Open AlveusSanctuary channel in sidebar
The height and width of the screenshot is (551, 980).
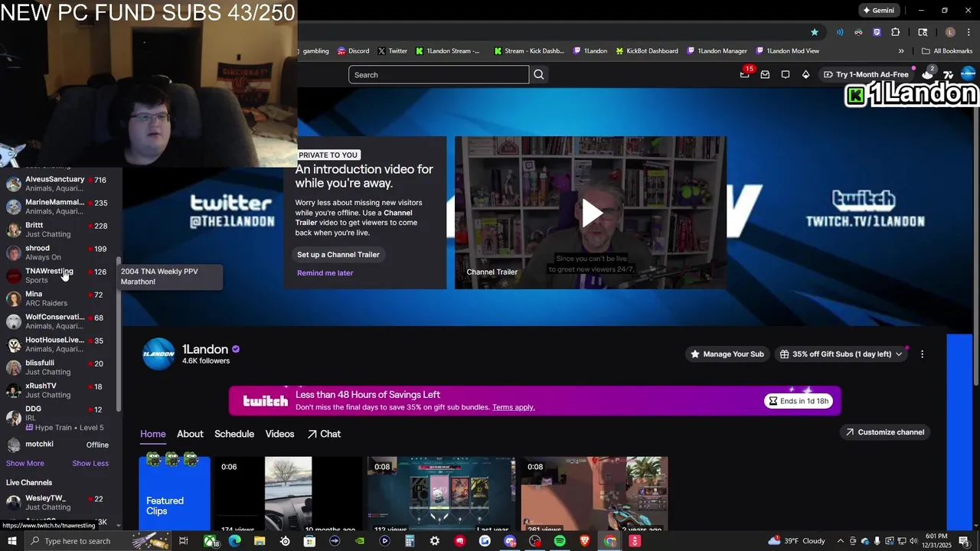point(57,184)
